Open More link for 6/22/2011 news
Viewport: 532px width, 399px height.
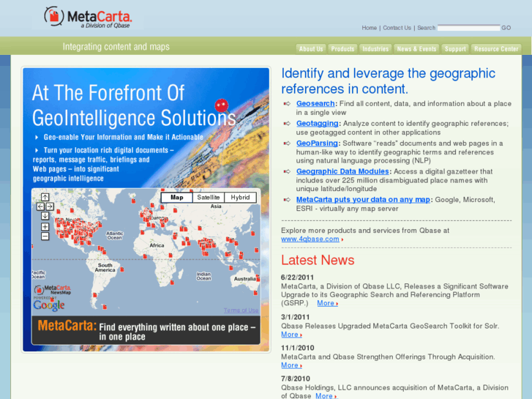coord(327,303)
